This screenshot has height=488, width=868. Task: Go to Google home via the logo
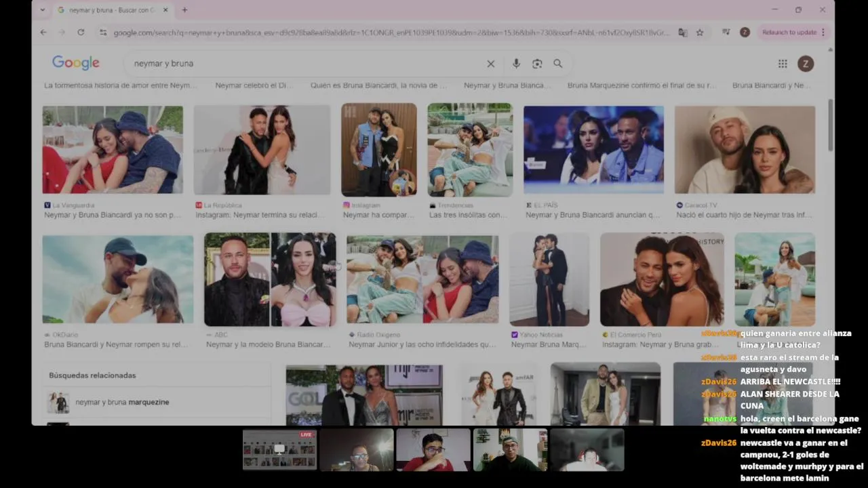click(x=76, y=63)
